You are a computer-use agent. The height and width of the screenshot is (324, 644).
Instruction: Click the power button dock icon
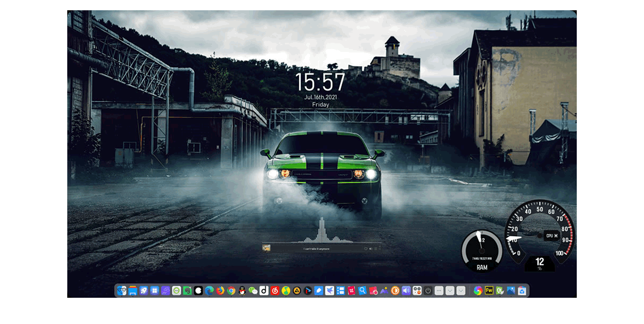(428, 291)
